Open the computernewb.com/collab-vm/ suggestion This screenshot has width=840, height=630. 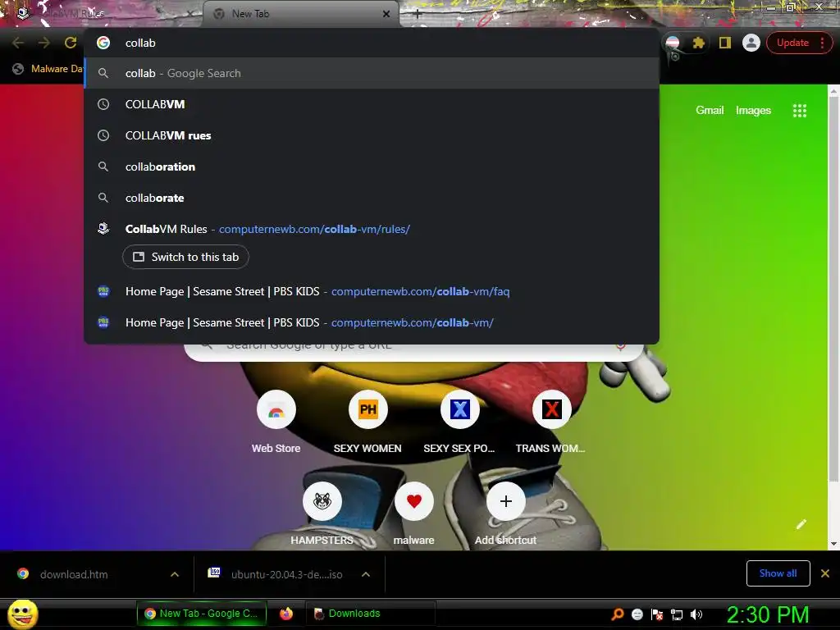coord(372,322)
